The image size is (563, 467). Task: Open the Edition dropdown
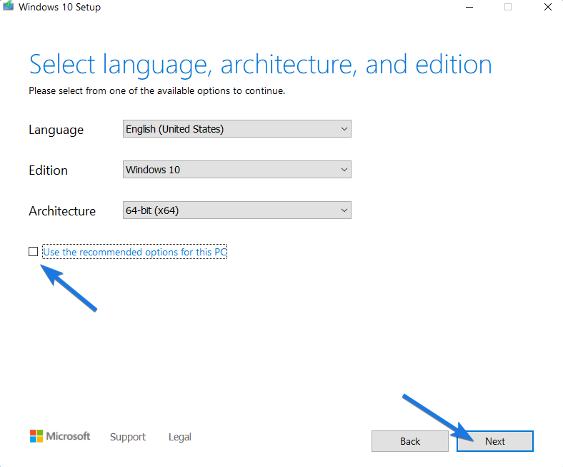237,169
